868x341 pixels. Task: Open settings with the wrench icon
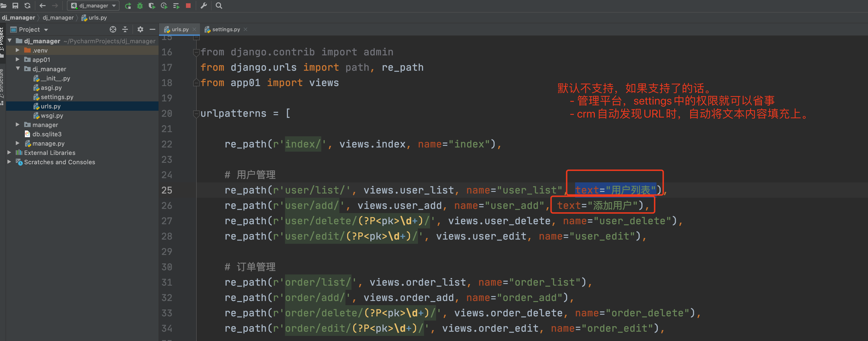[x=204, y=5]
